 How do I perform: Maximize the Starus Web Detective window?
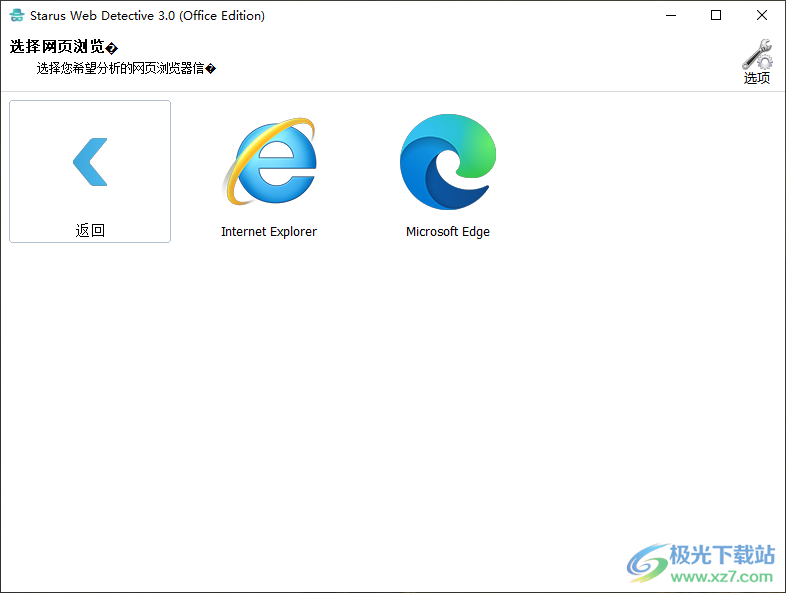click(x=716, y=16)
